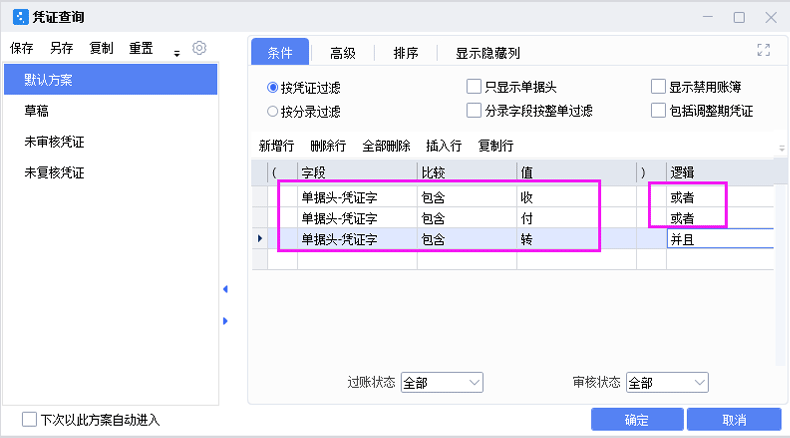Click 新增行 to add a row
This screenshot has height=438, width=790.
[x=276, y=146]
